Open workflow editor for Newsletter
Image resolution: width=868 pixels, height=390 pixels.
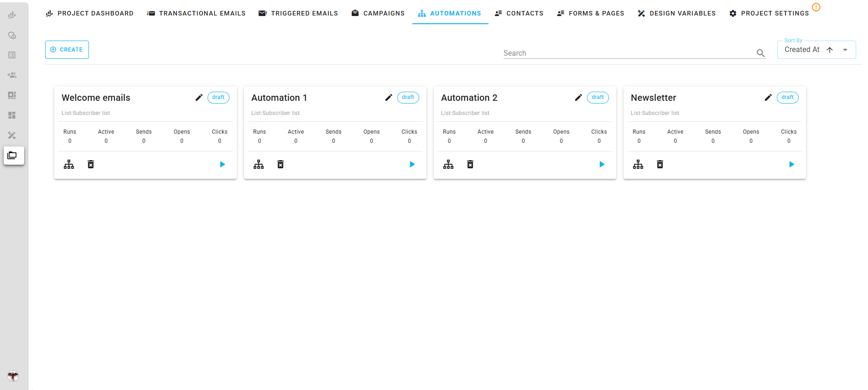(638, 164)
